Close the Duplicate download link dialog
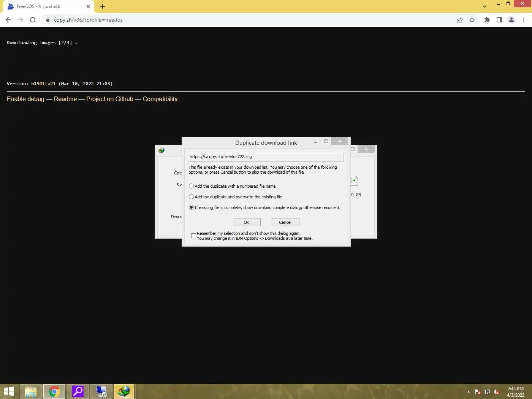This screenshot has width=532, height=399. pos(340,141)
